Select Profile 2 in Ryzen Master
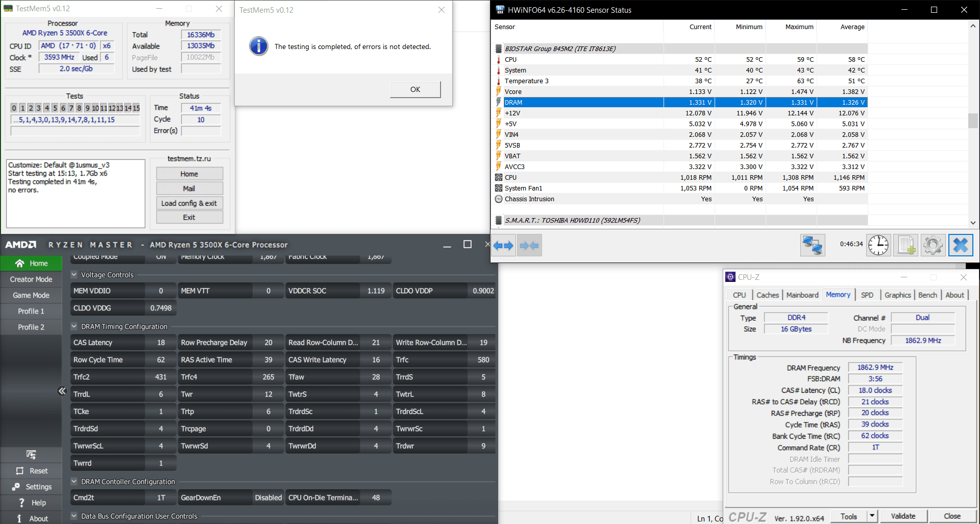 point(31,326)
